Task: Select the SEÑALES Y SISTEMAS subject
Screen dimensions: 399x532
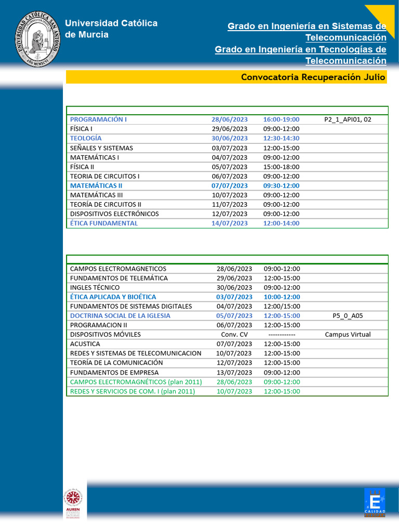Action: click(101, 148)
